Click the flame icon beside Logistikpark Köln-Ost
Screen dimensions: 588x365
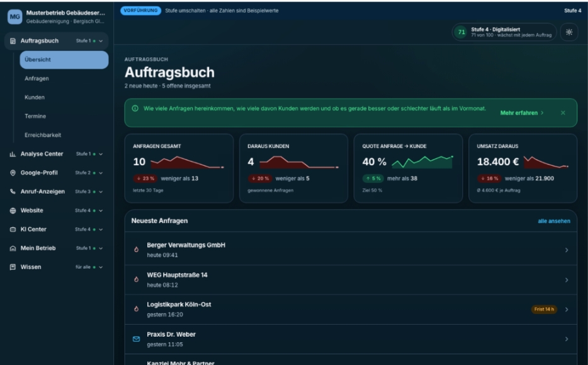click(137, 309)
